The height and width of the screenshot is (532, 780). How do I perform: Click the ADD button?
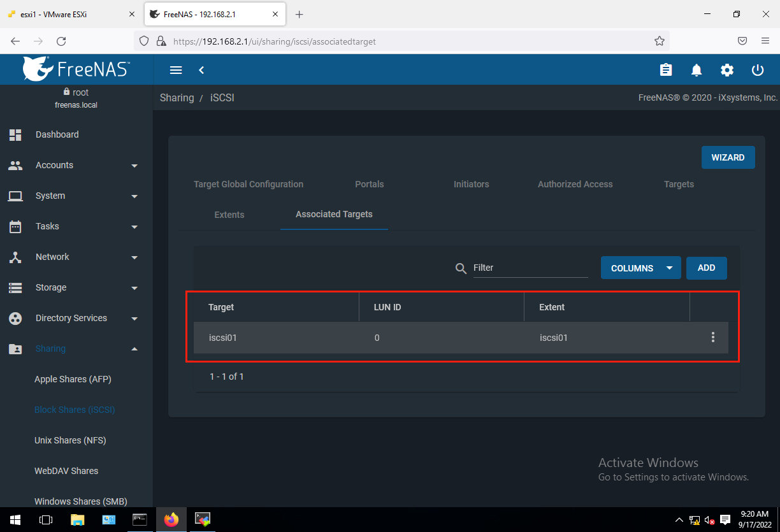pyautogui.click(x=706, y=268)
